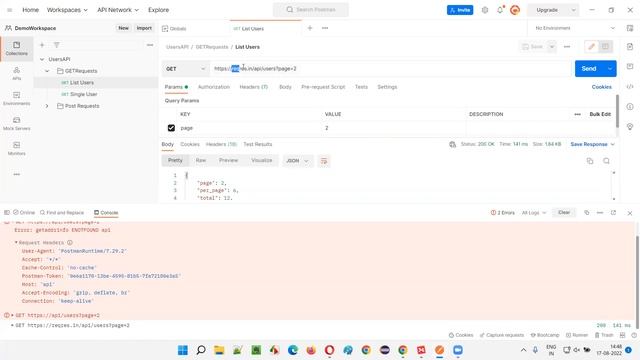Image resolution: width=640 pixels, height=360 pixels.
Task: Open the All Logs filter dropdown
Action: [x=534, y=213]
